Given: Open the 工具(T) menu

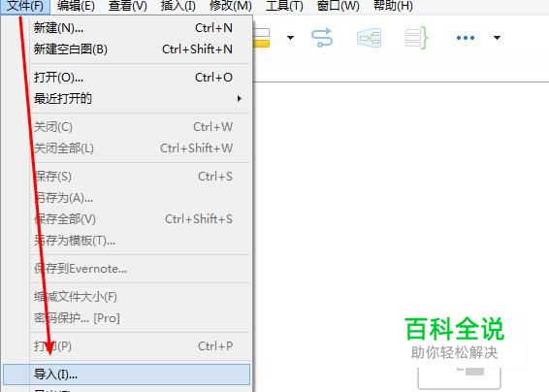Looking at the screenshot, I should [284, 6].
